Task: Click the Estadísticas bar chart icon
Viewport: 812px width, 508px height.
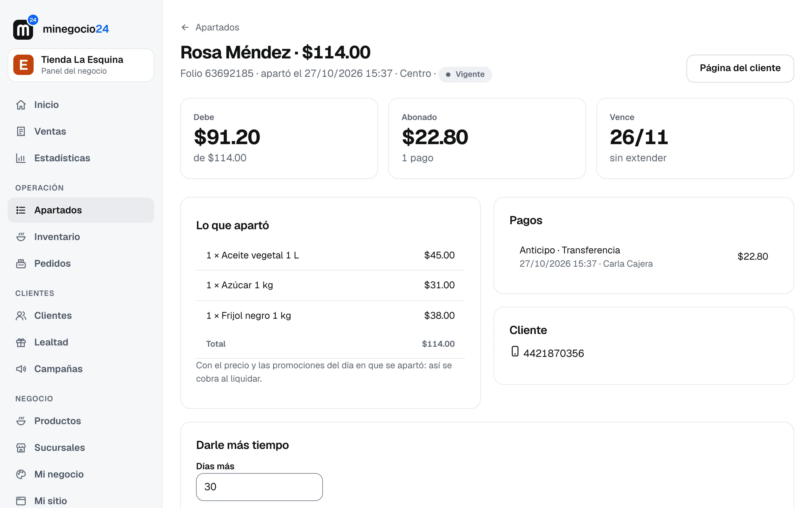Action: pos(21,158)
